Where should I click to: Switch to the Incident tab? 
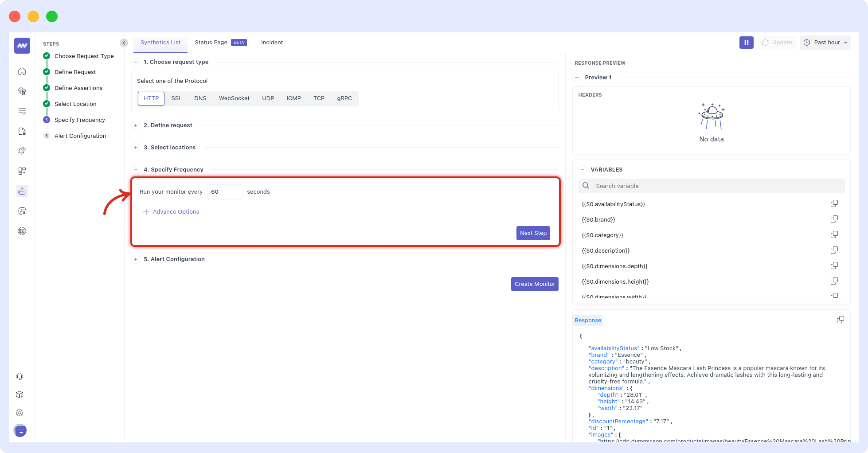(272, 43)
